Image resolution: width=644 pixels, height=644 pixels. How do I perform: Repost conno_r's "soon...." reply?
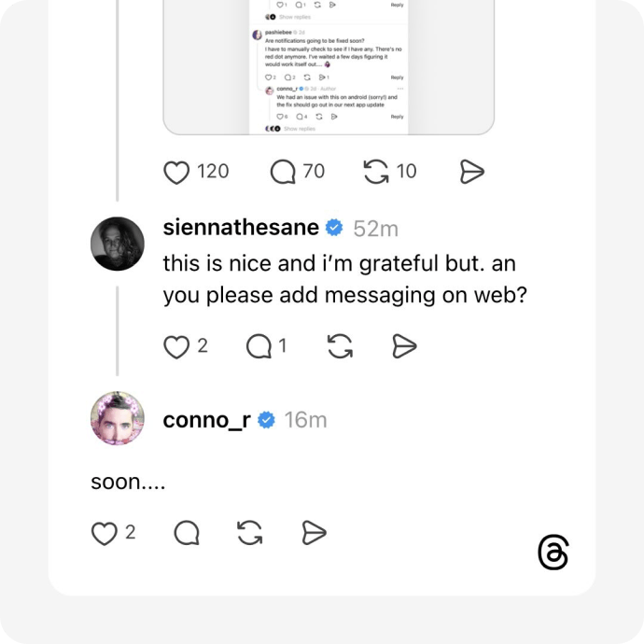click(249, 533)
